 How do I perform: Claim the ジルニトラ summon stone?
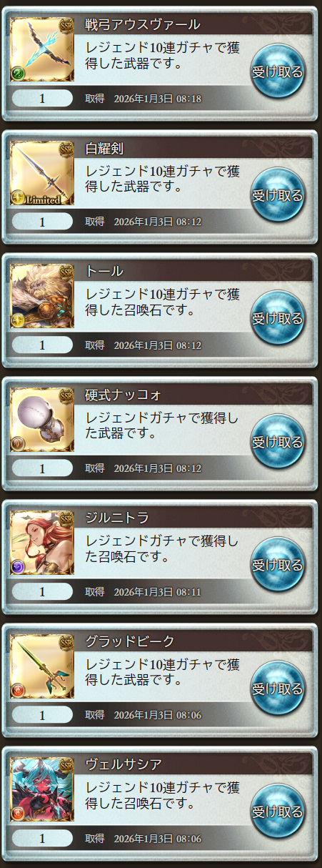(x=278, y=566)
